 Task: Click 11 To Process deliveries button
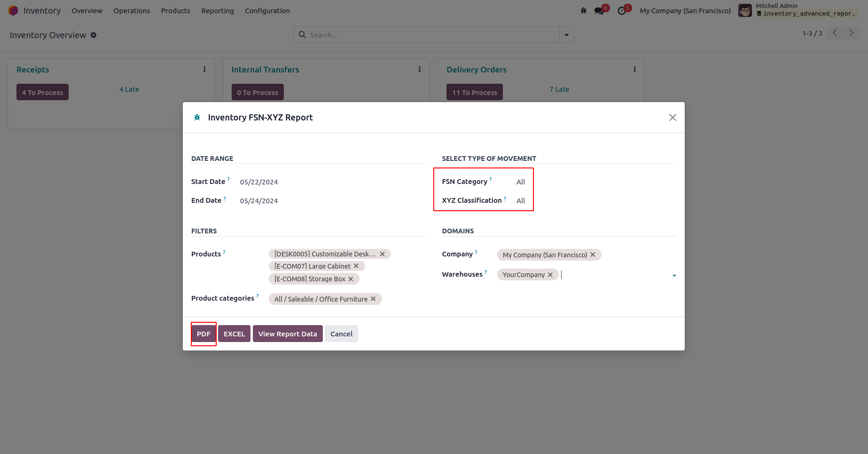click(x=475, y=92)
